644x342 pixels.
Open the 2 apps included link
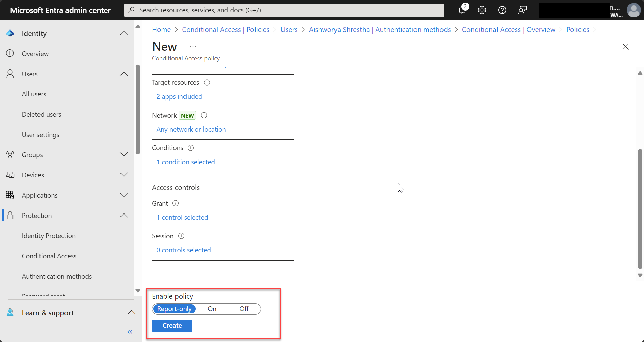179,96
